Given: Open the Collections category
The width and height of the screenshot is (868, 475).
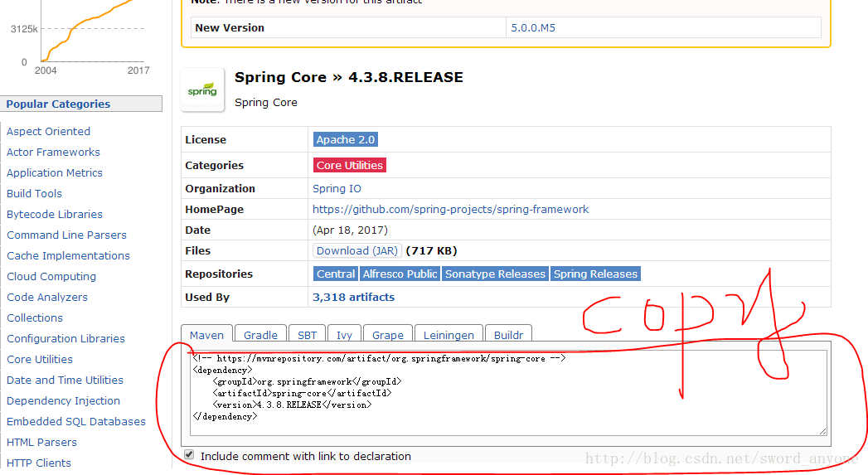Looking at the screenshot, I should coord(34,317).
